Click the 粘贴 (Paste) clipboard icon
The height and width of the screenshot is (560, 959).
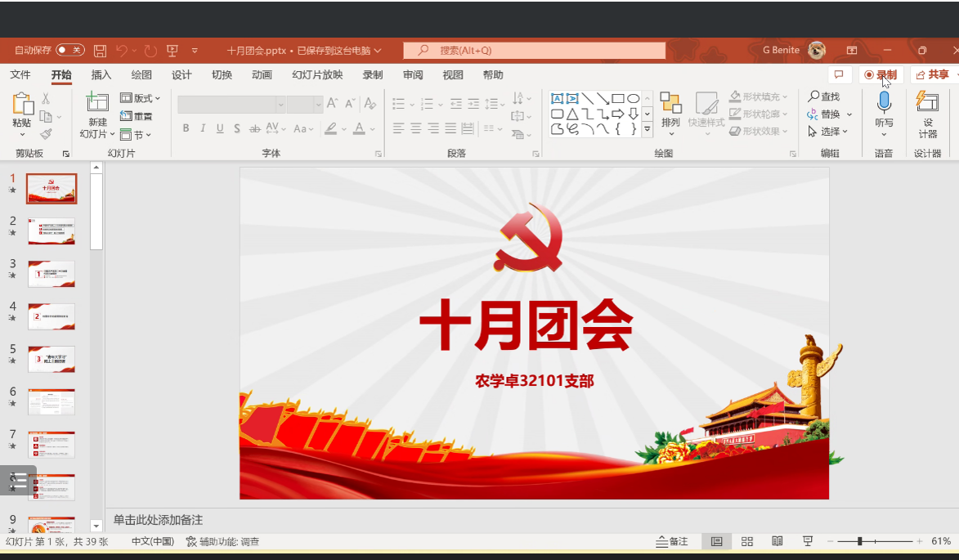pos(21,104)
